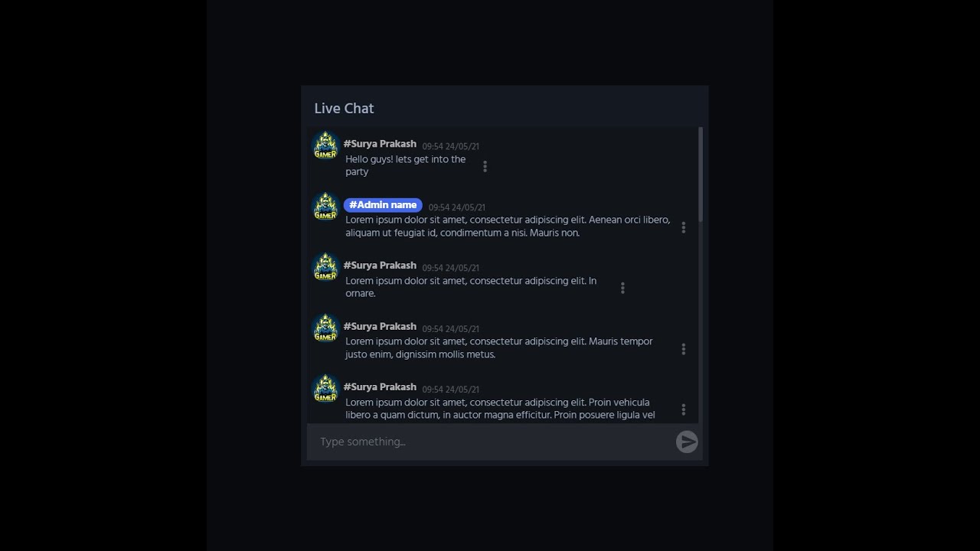Viewport: 980px width, 551px height.
Task: Click gamer avatar beside "Hello guys!" message
Action: coord(326,145)
